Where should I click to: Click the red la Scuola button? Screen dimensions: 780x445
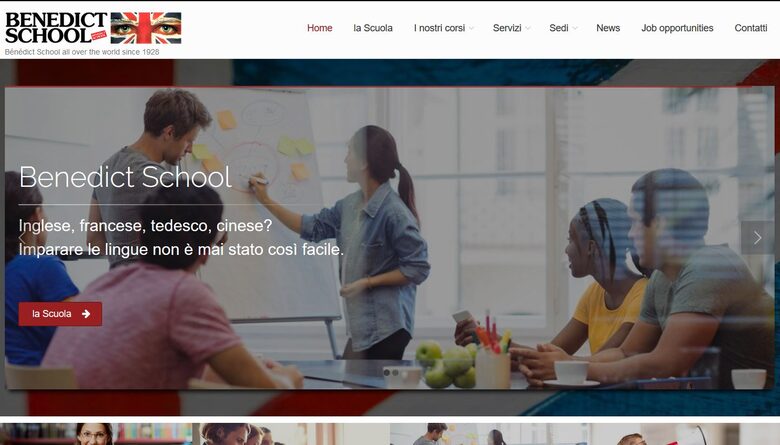pos(60,314)
